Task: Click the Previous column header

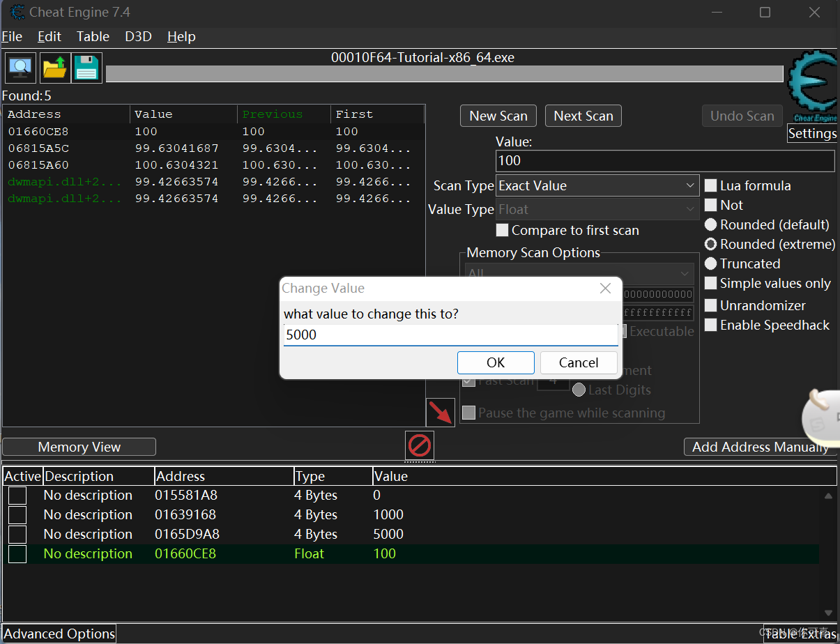Action: point(284,114)
